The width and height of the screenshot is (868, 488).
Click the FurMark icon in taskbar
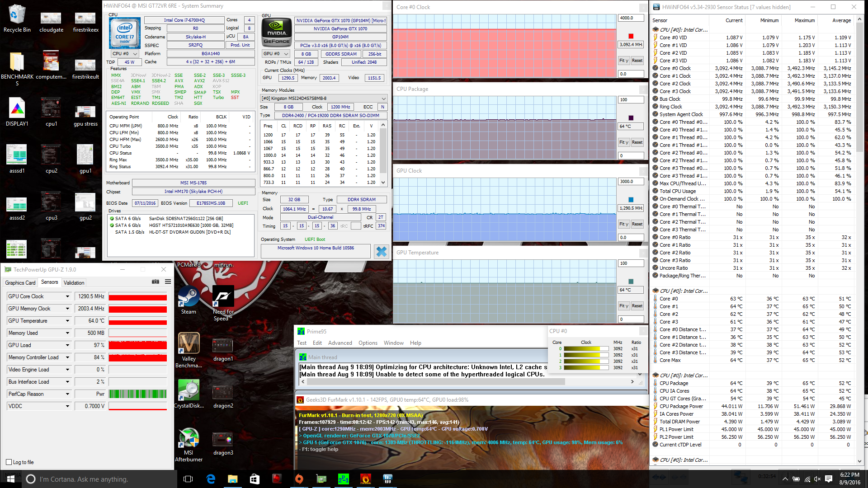[x=366, y=479]
